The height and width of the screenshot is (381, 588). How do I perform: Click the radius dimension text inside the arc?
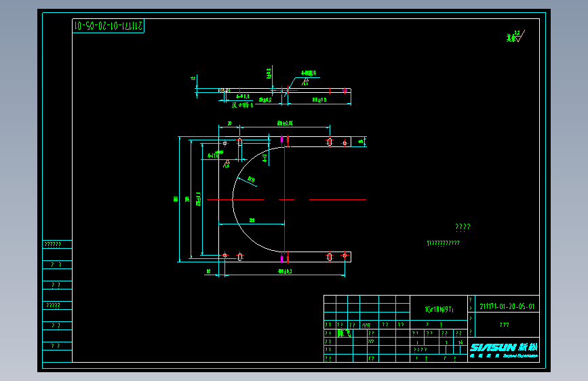[x=251, y=180]
